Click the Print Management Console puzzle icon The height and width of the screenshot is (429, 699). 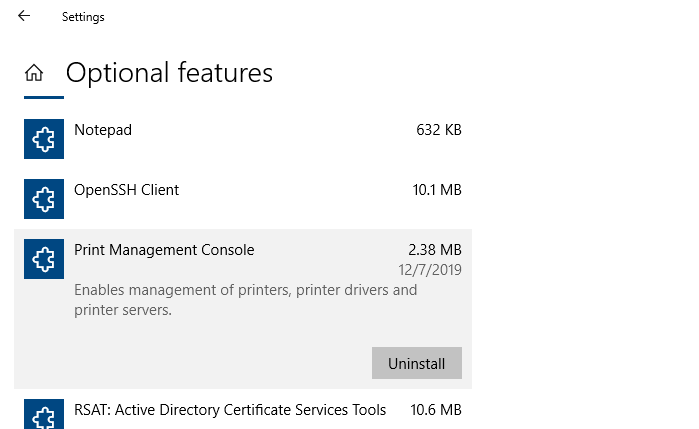coord(44,259)
